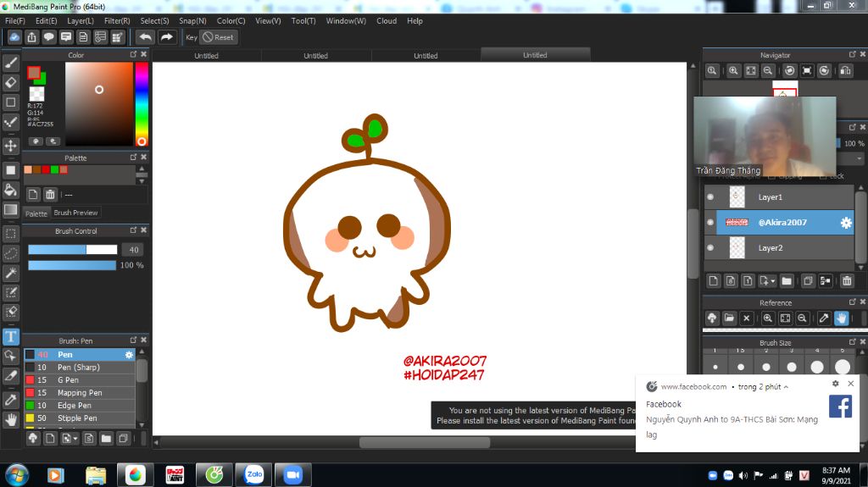
Task: Switch to the first Untitled tab
Action: (206, 55)
